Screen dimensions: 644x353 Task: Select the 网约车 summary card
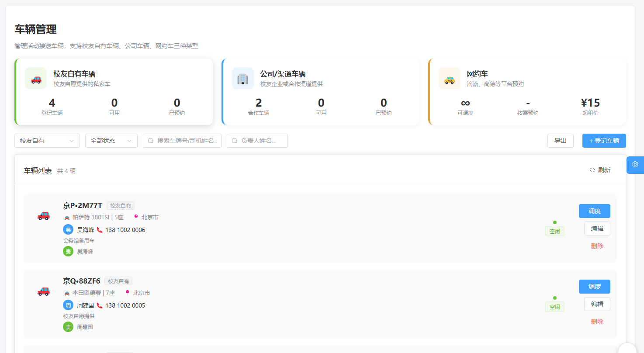527,92
